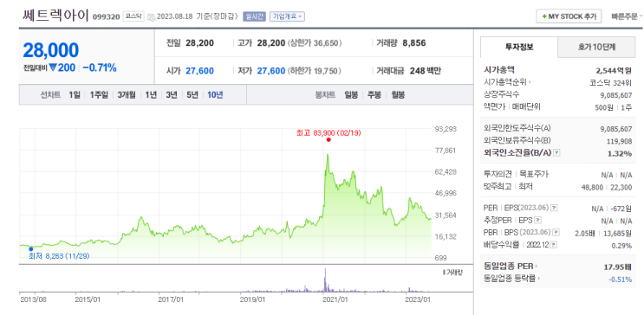Select the 5년 line chart range

pos(192,94)
